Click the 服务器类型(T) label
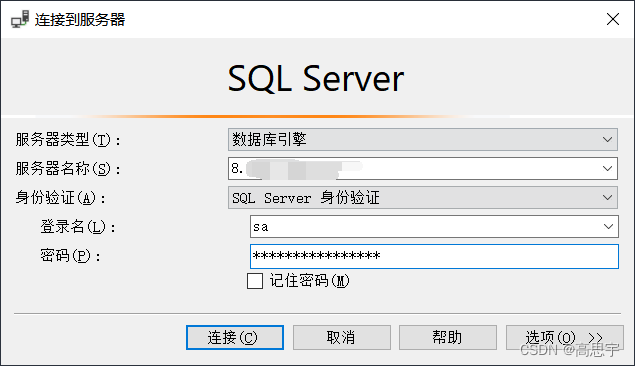This screenshot has width=635, height=366. click(x=68, y=140)
